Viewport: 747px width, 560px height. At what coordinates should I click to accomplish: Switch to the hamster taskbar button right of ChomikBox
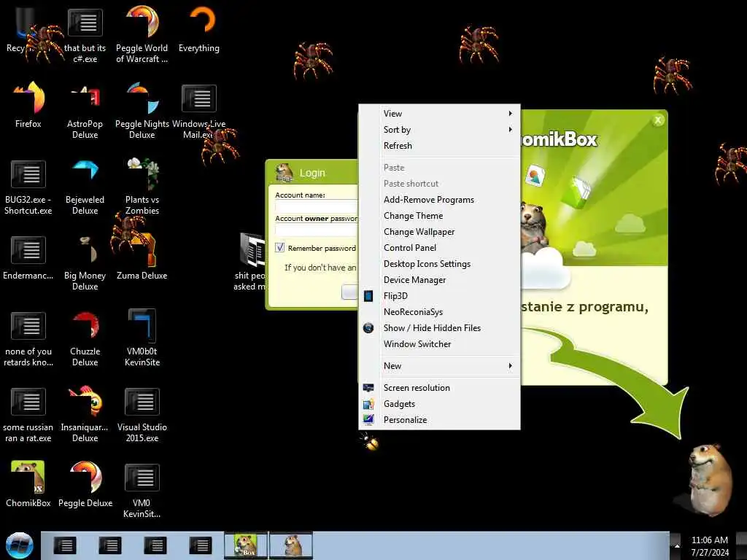(x=291, y=545)
